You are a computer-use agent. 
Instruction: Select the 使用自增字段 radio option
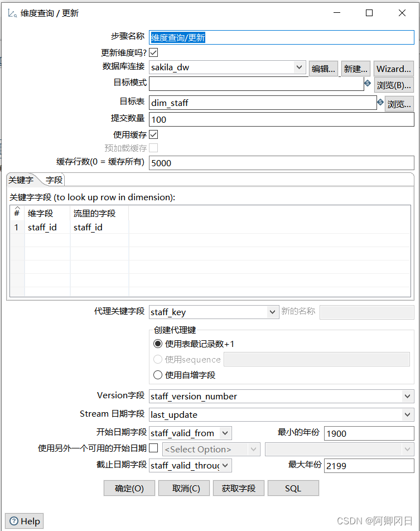point(158,375)
